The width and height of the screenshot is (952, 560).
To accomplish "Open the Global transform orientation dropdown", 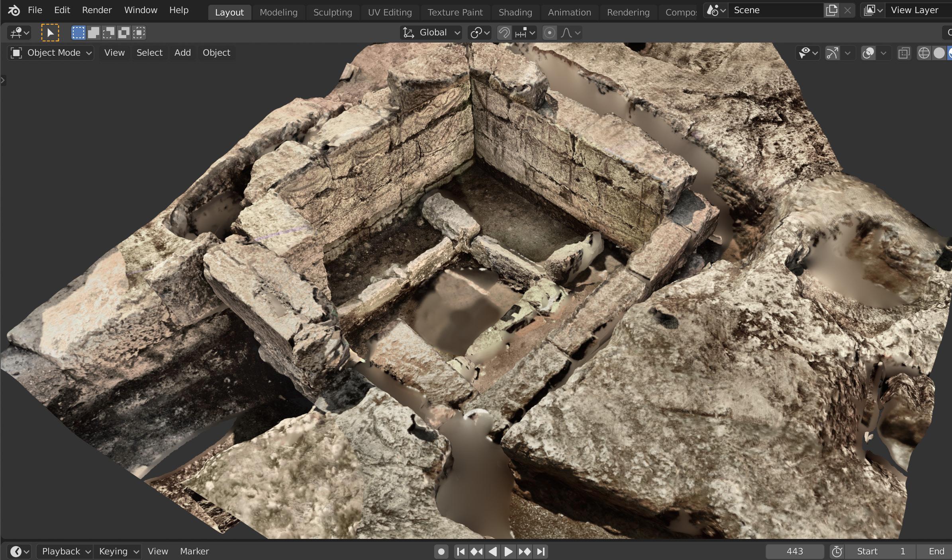I will 431,33.
